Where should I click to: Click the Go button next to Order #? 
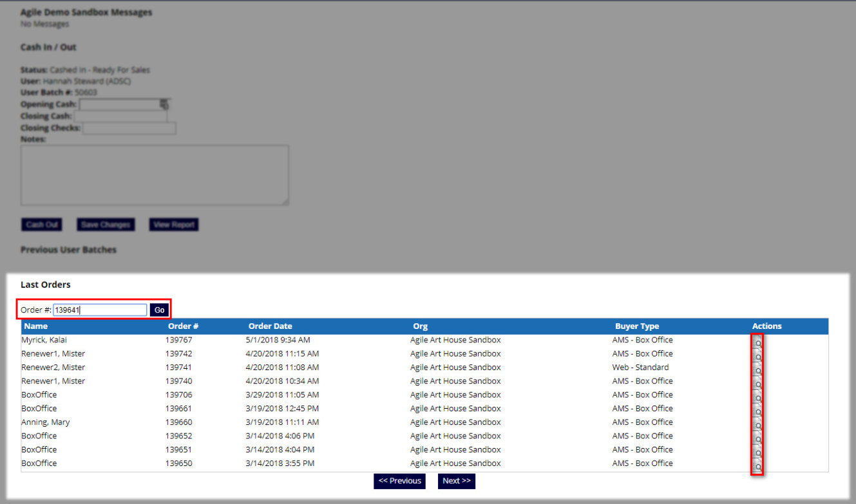coord(159,310)
